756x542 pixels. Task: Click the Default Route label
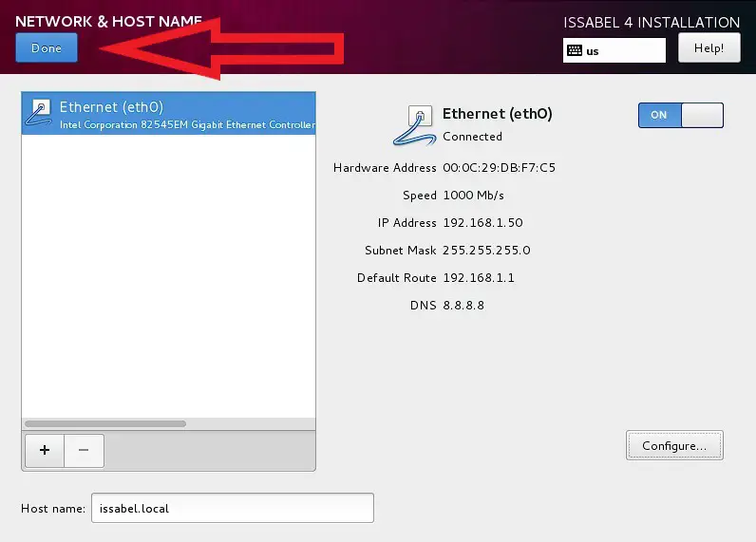[396, 277]
